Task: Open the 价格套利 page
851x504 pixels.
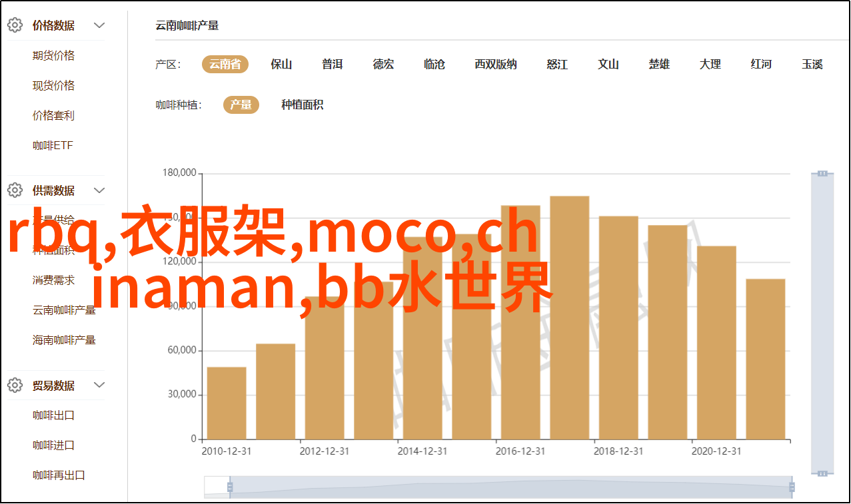Action: (x=53, y=116)
